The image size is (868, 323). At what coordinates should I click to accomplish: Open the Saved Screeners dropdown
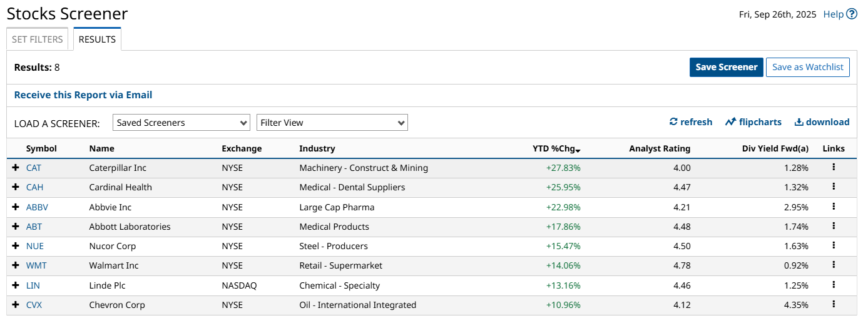click(x=182, y=123)
